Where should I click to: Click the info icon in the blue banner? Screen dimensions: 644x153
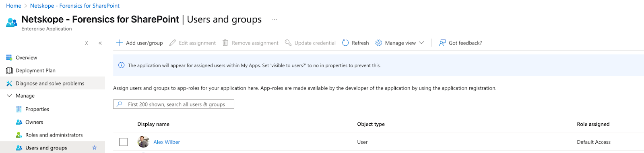[x=121, y=65]
